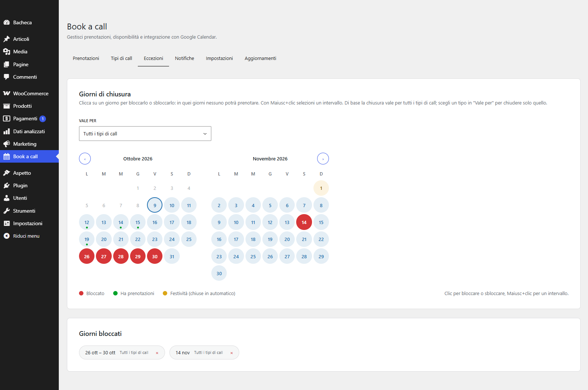Block October 12 with bookings
This screenshot has width=588, height=390.
pyautogui.click(x=87, y=222)
